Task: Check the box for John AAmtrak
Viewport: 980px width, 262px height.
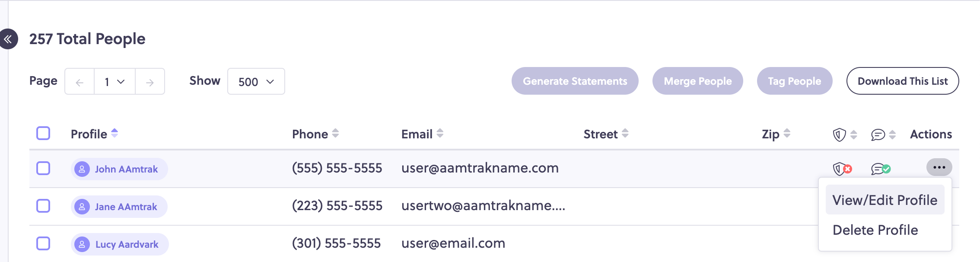Action: [x=43, y=168]
